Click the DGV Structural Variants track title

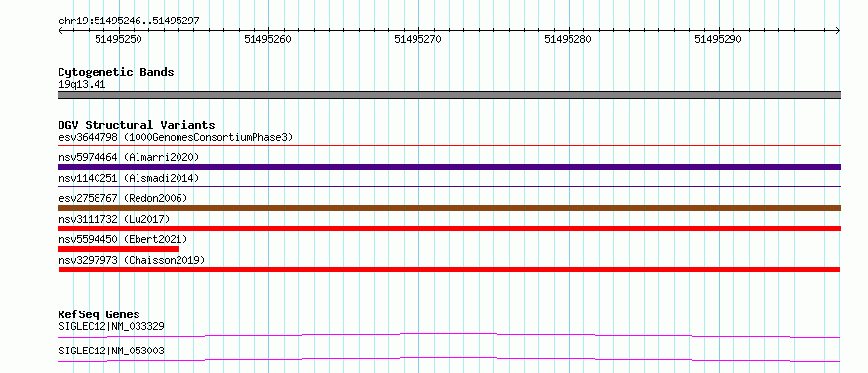137,125
